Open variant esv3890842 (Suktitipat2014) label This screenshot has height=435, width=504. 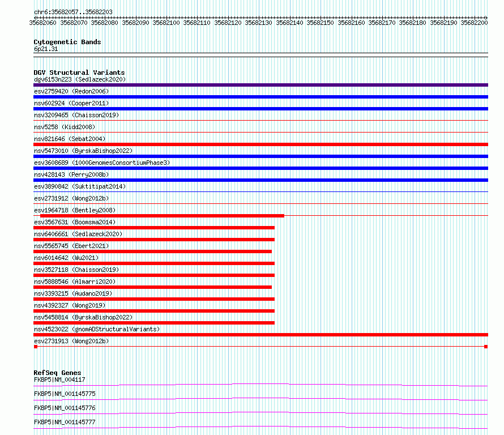pyautogui.click(x=80, y=186)
